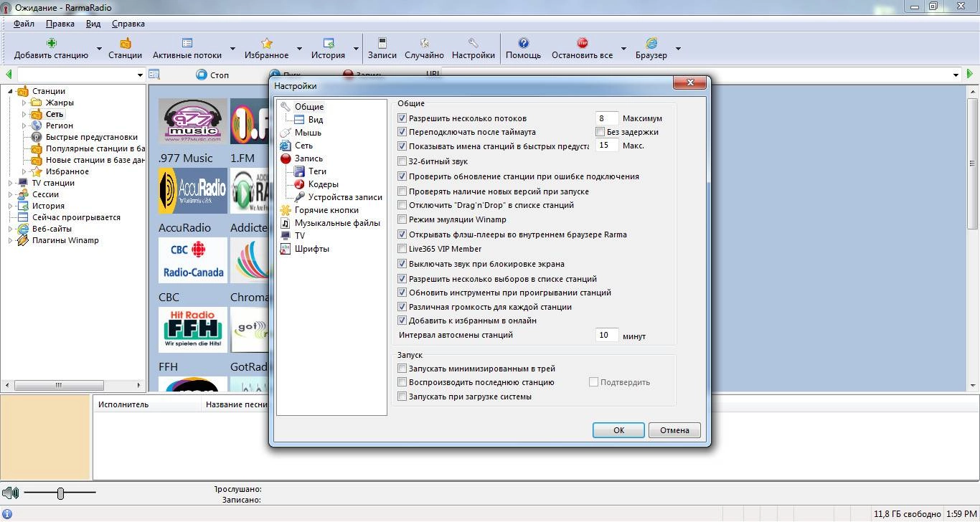Open the Станции toolbar icon
The width and height of the screenshot is (980, 522).
(x=126, y=43)
